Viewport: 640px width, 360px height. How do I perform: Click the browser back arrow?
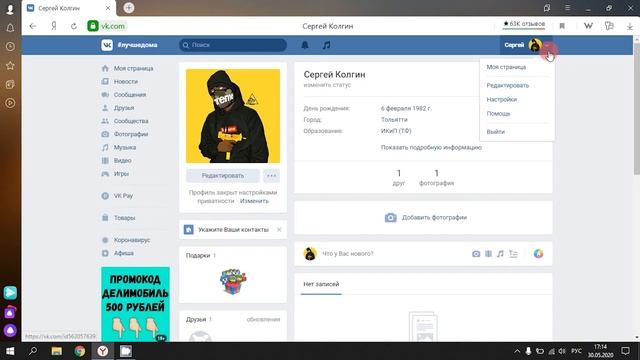(33, 26)
